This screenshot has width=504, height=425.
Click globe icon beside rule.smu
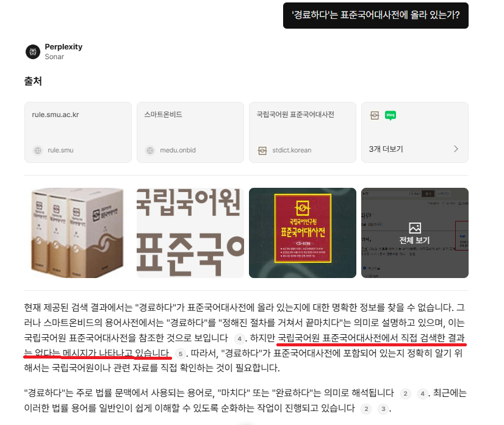38,150
